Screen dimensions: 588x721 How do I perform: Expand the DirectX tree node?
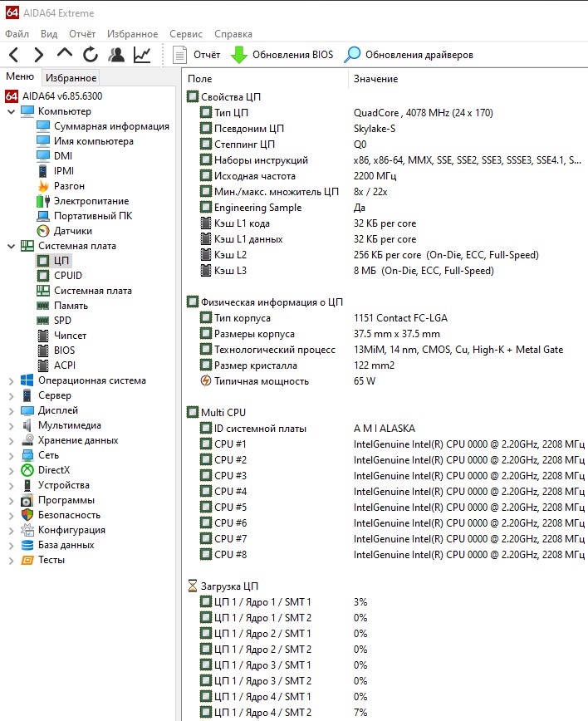point(12,470)
